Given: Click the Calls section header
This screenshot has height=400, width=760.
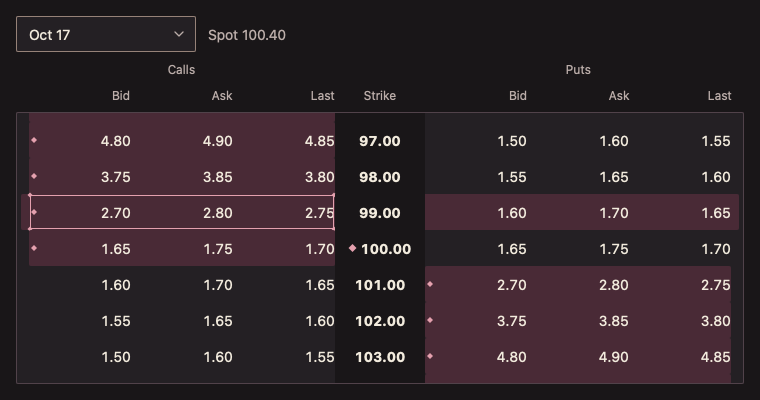Looking at the screenshot, I should click(x=181, y=70).
